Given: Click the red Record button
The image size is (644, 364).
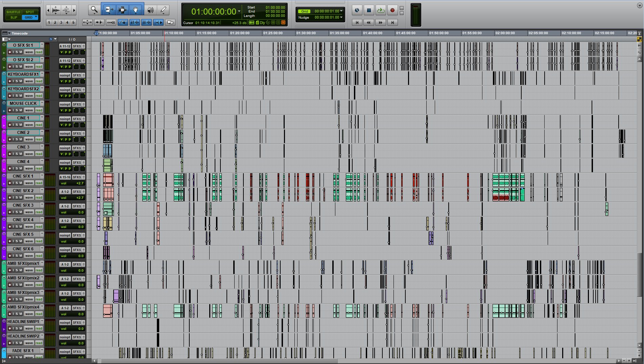Looking at the screenshot, I should (x=392, y=10).
